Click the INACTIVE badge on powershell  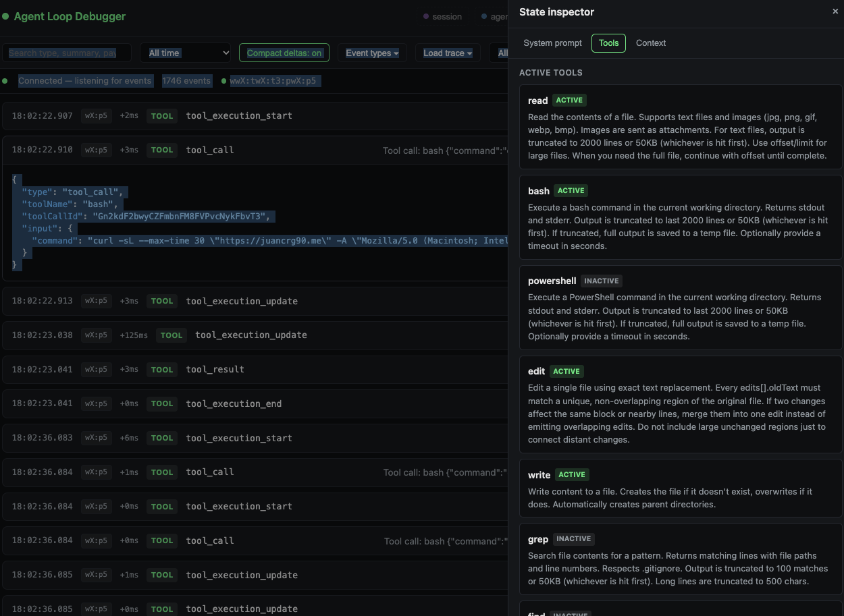pyautogui.click(x=602, y=281)
